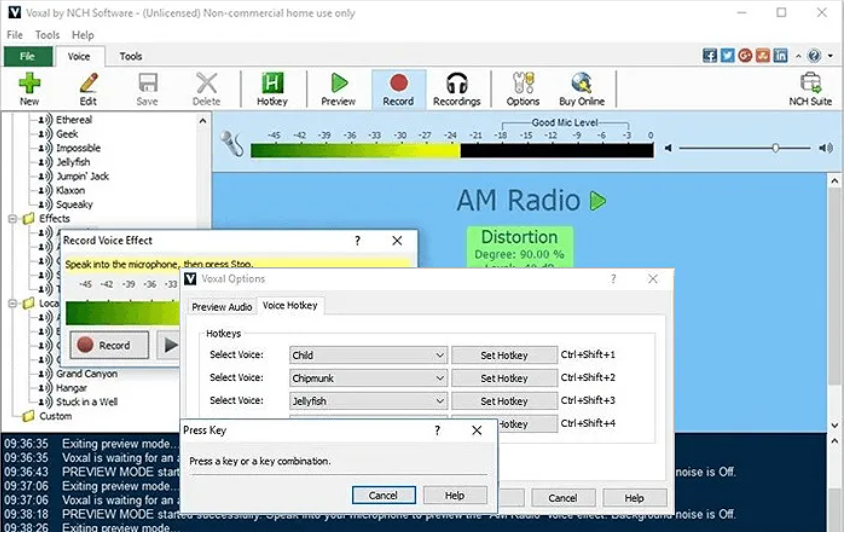Click the New voice toolbar icon

(29, 88)
